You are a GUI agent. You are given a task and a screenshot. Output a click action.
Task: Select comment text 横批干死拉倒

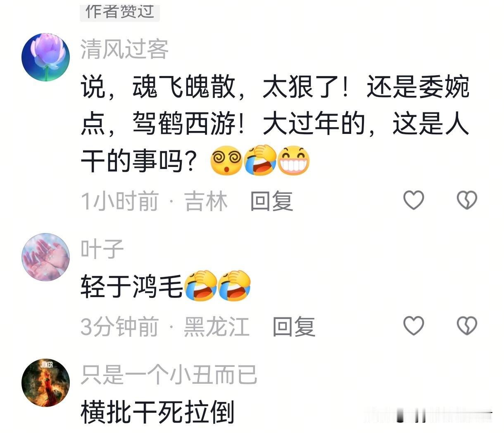point(157,412)
